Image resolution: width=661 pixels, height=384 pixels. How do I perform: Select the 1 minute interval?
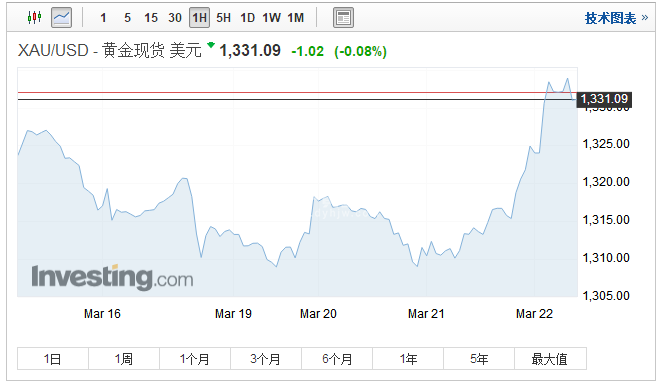[103, 18]
